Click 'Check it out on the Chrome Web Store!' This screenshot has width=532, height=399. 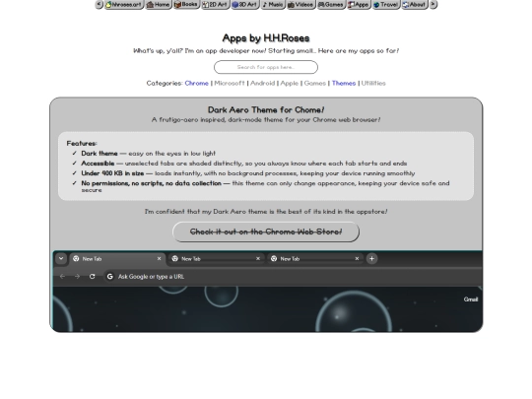tap(266, 232)
